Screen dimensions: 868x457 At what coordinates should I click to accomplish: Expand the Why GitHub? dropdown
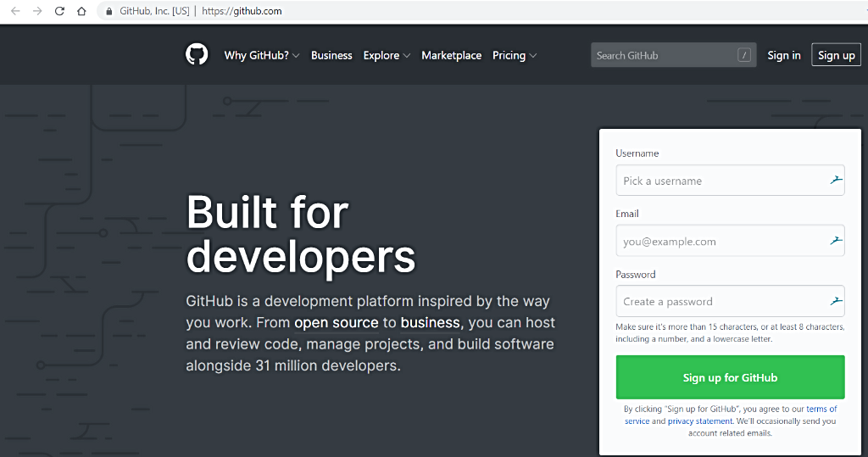click(x=262, y=55)
